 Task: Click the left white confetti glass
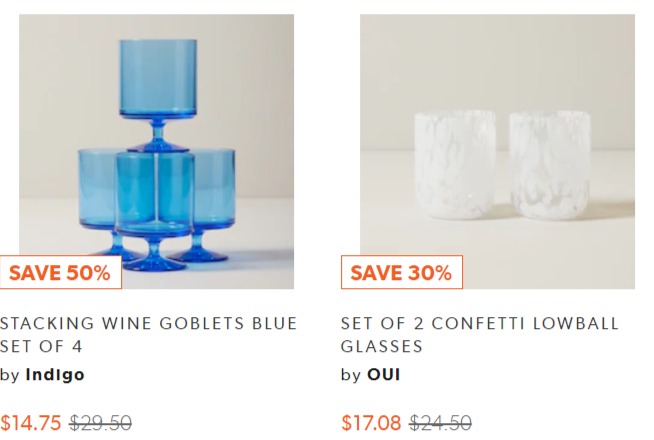point(455,165)
